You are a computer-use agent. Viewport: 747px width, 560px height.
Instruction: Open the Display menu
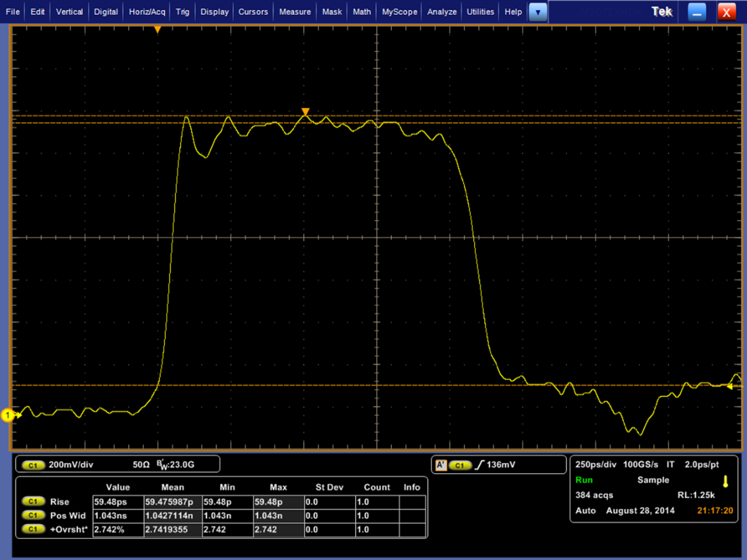pyautogui.click(x=215, y=12)
